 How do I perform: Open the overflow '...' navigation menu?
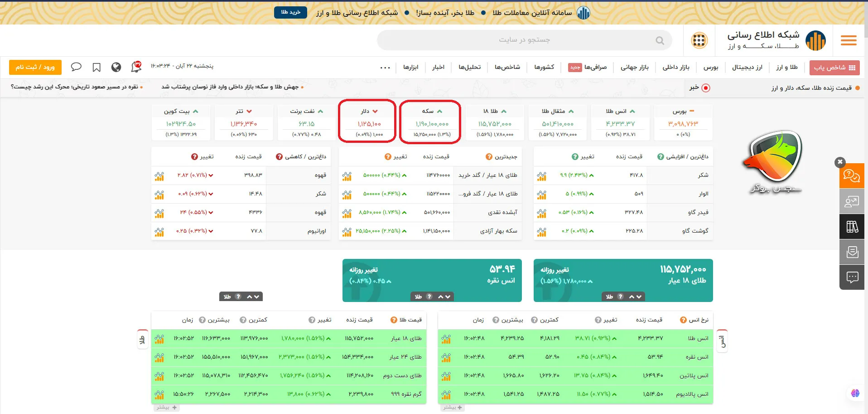point(385,67)
